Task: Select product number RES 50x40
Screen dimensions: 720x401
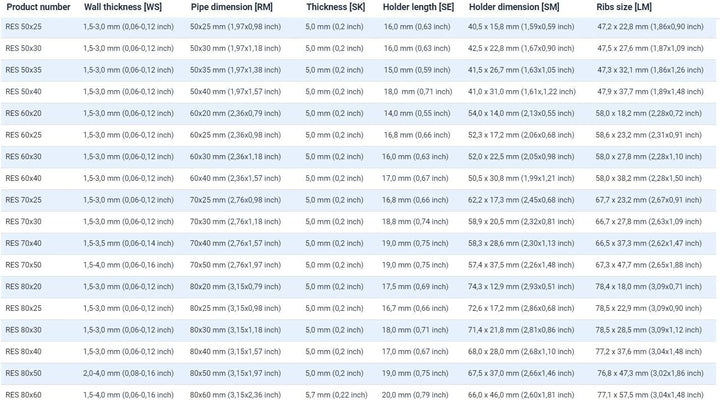Action: (x=23, y=91)
